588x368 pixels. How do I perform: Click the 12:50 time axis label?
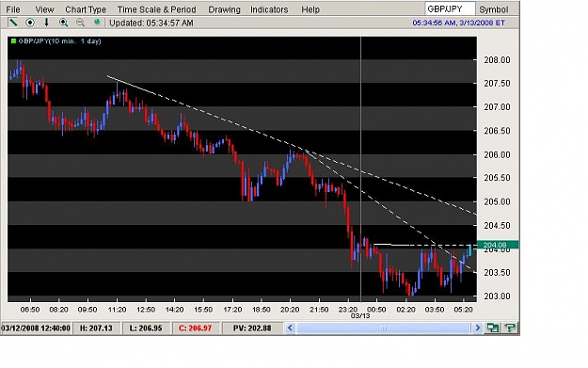point(146,310)
